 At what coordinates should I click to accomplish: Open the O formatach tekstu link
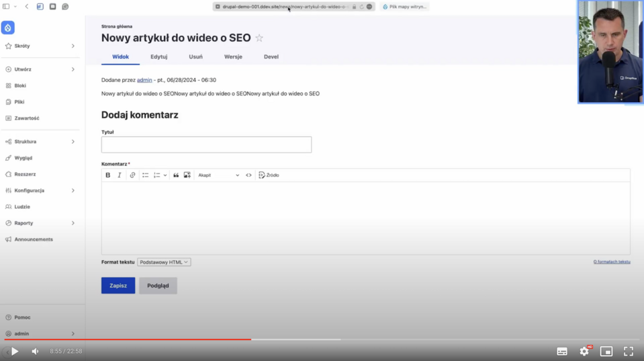point(612,262)
